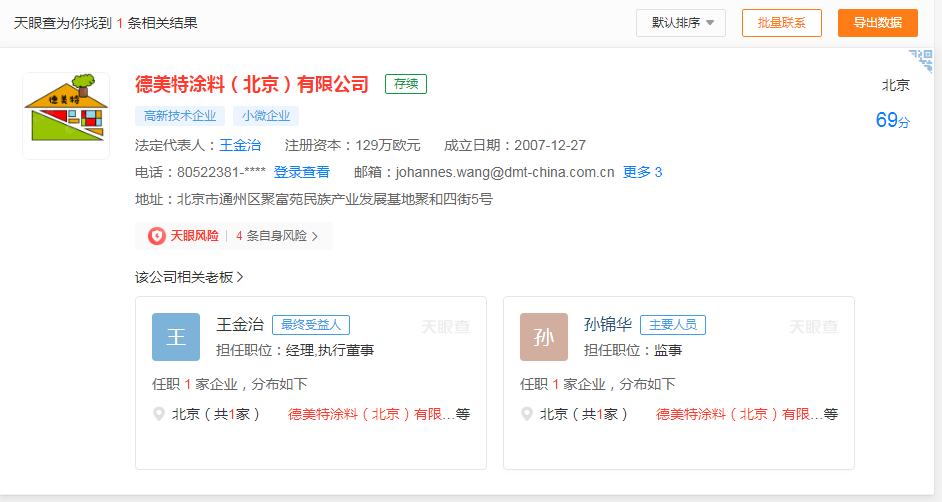Click 担任职位：监事 text
Image resolution: width=942 pixels, height=502 pixels.
point(633,350)
